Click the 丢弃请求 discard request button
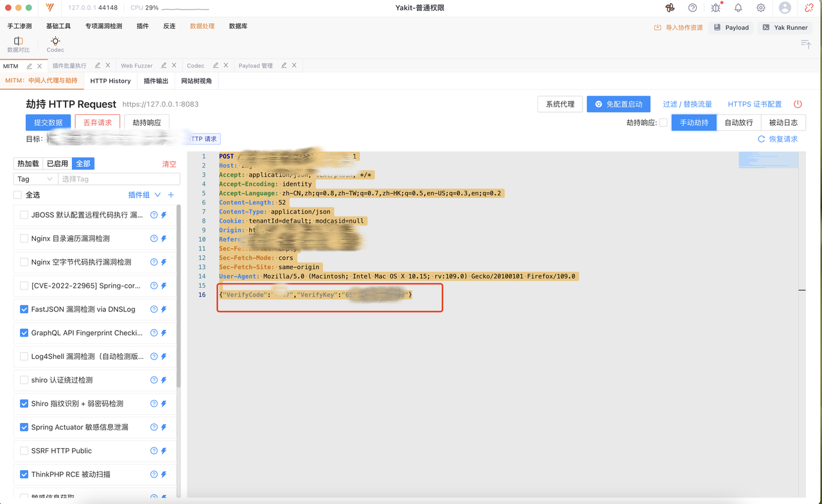Screen dimensions: 822x504 pos(98,123)
